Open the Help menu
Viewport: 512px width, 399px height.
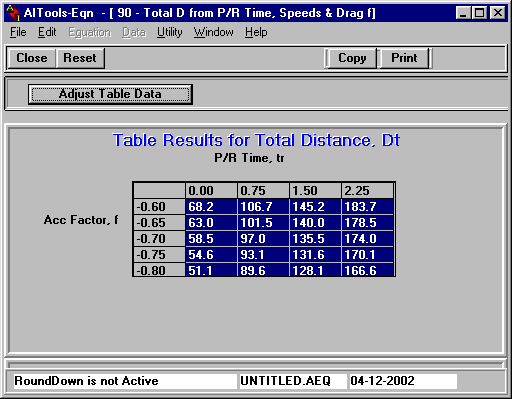coord(256,32)
